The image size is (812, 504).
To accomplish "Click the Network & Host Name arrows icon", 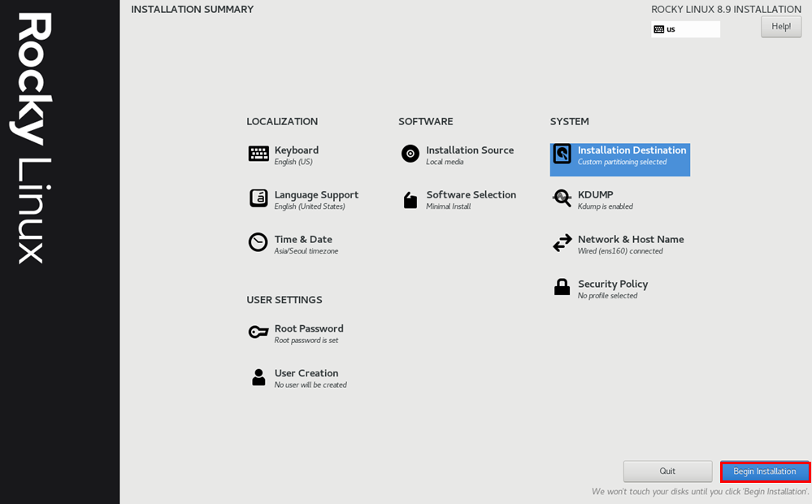I will point(562,242).
